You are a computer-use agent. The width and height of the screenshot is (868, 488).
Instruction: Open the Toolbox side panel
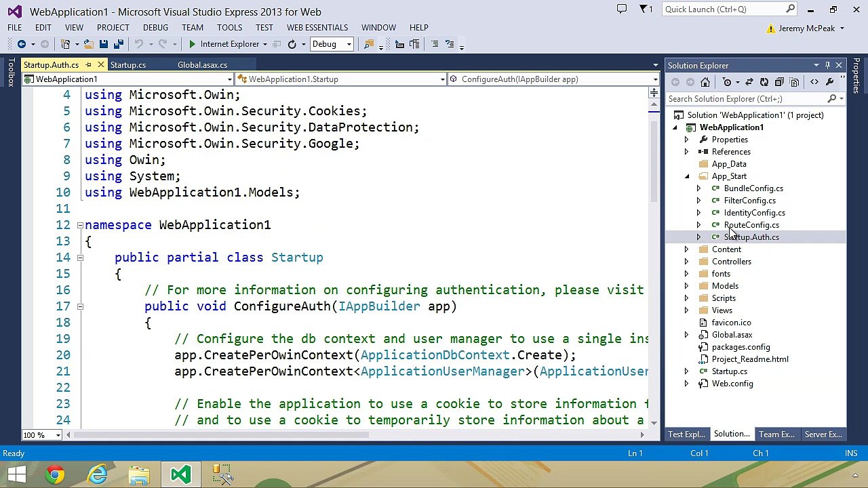[10, 73]
